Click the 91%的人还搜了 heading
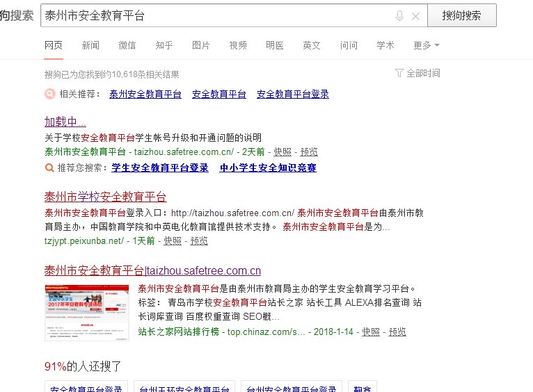This screenshot has width=533, height=392. click(x=83, y=366)
